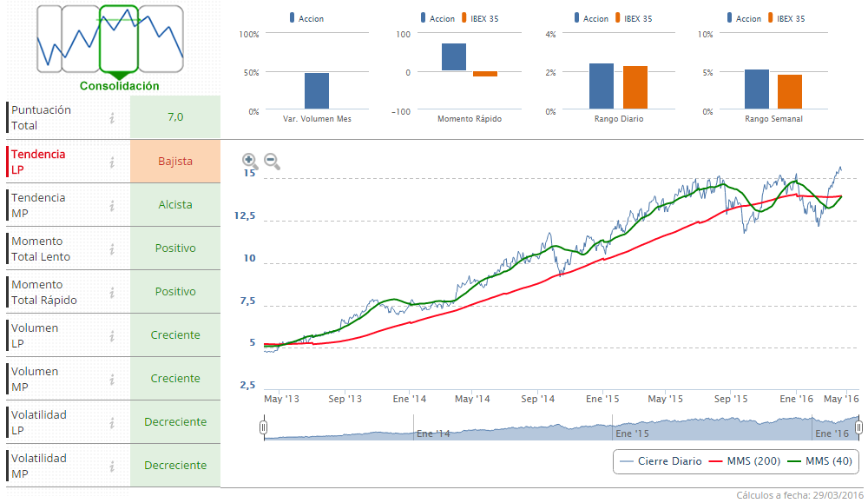Click info icon next to Momento Total Rápido
Viewport: 868px width, 503px height.
(112, 292)
